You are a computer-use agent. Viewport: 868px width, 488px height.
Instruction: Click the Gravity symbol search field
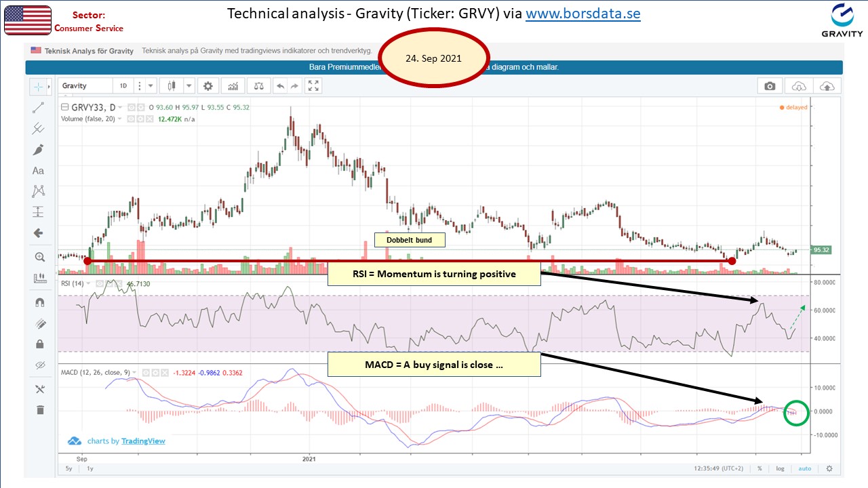point(85,86)
